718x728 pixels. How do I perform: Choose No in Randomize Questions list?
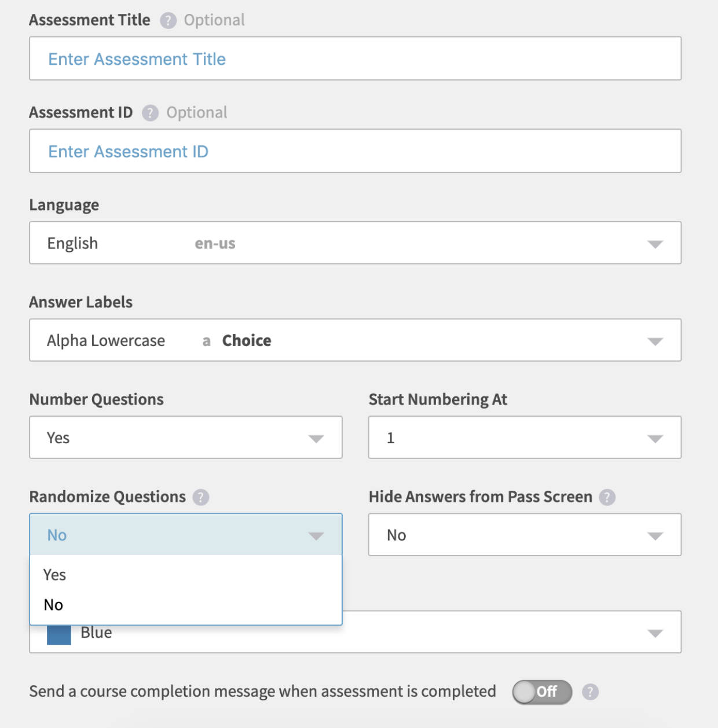point(186,605)
